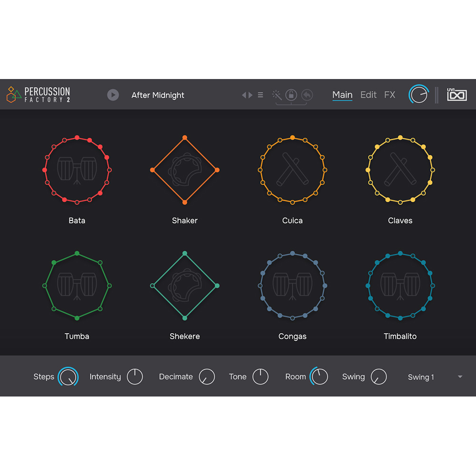476x476 pixels.
Task: Go to the previous preset arrow
Action: coord(244,95)
